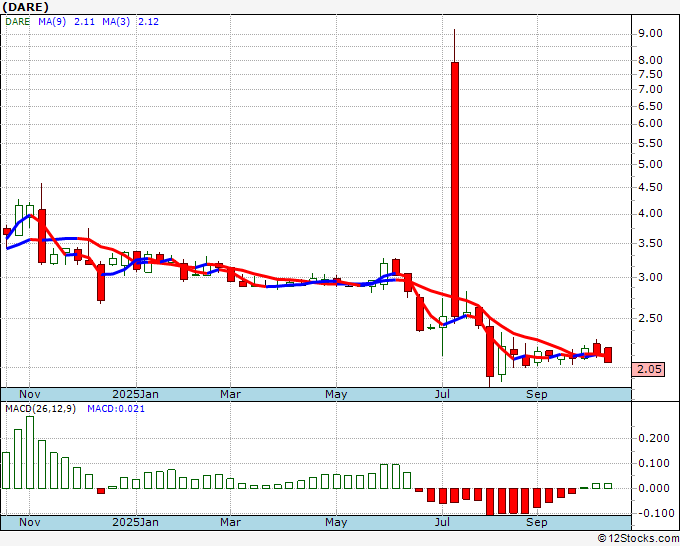Image resolution: width=680 pixels, height=546 pixels.
Task: Click the 5.00 price axis label
Action: point(651,164)
